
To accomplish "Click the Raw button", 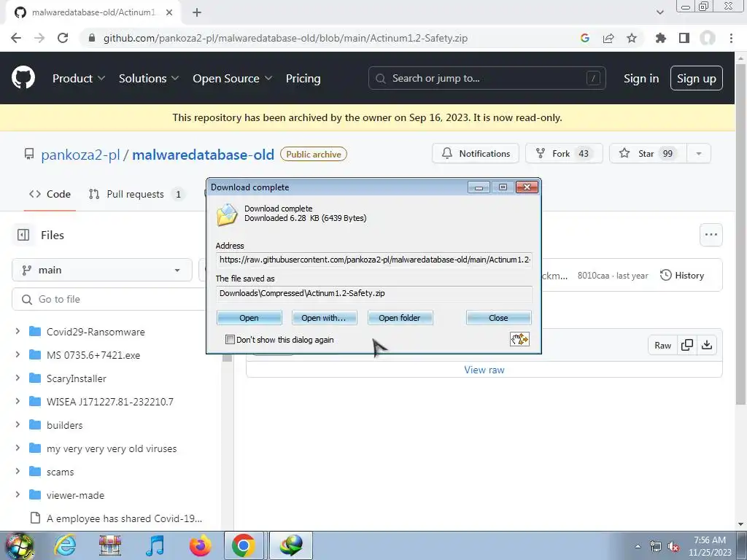I will pyautogui.click(x=662, y=345).
